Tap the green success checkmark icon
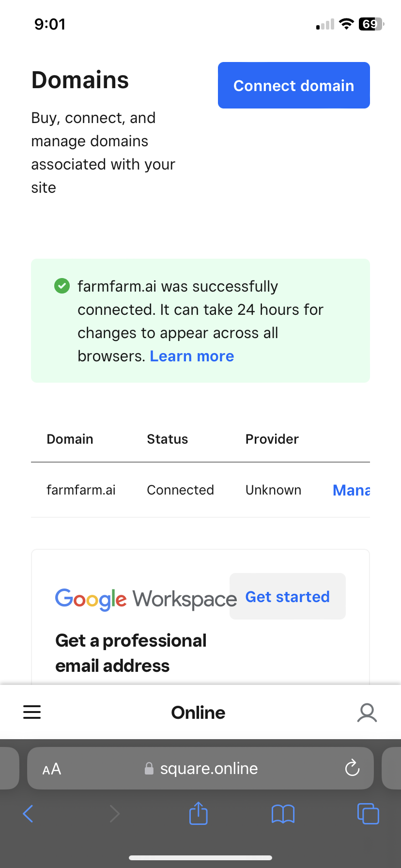Viewport: 401px width, 868px height. [62, 286]
